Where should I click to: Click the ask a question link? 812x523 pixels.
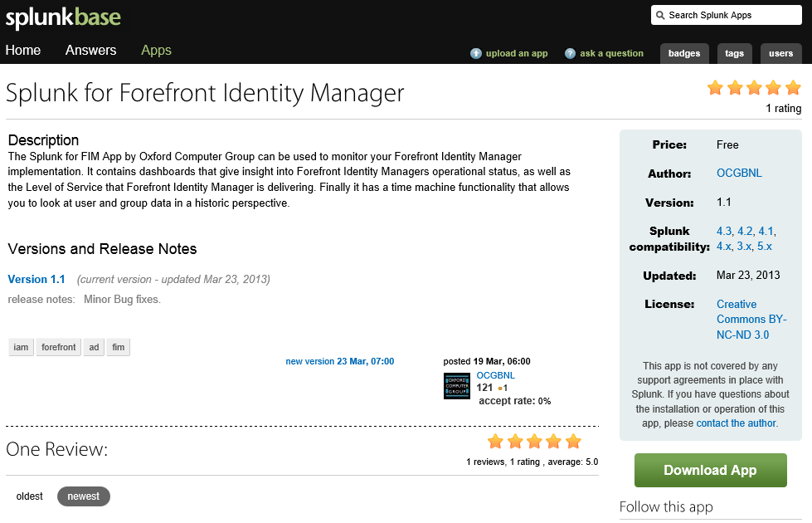611,53
